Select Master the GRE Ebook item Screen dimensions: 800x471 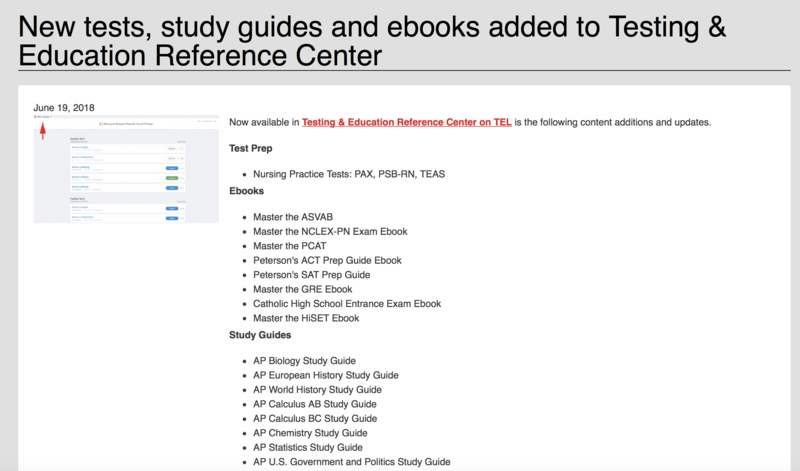[x=303, y=289]
